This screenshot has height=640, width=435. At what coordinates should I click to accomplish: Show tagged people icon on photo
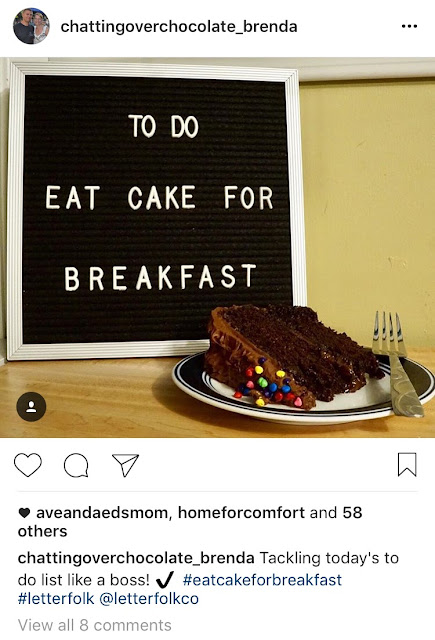(x=31, y=407)
